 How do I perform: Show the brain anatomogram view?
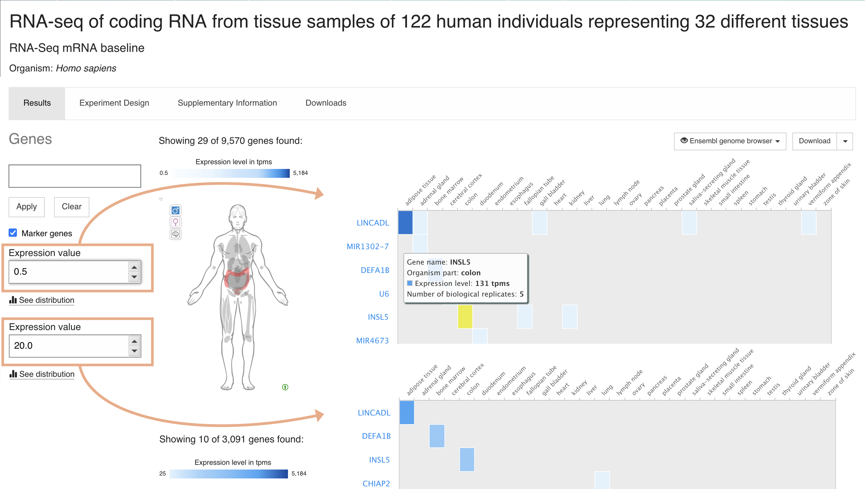click(175, 234)
